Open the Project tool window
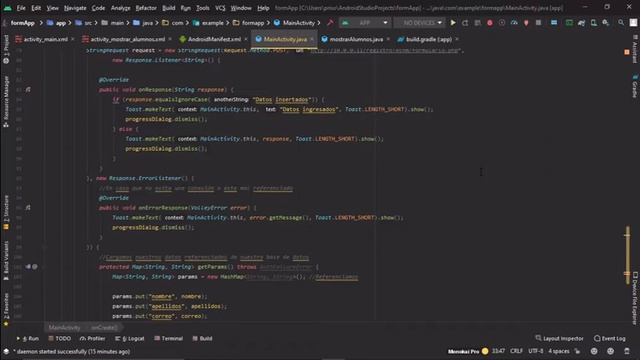 6,49
